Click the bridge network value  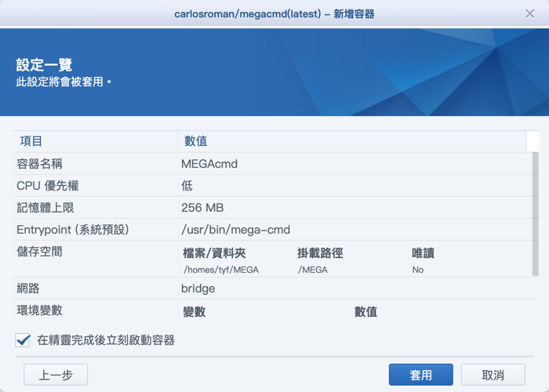198,289
